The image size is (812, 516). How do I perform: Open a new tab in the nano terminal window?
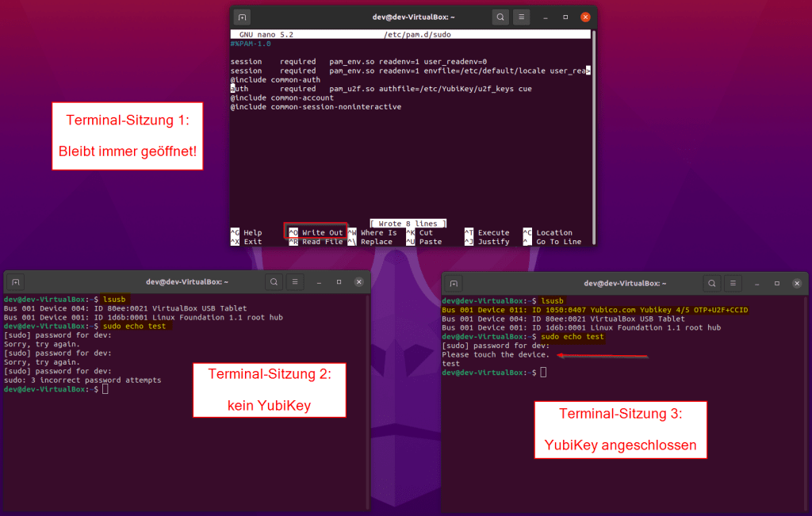(240, 16)
